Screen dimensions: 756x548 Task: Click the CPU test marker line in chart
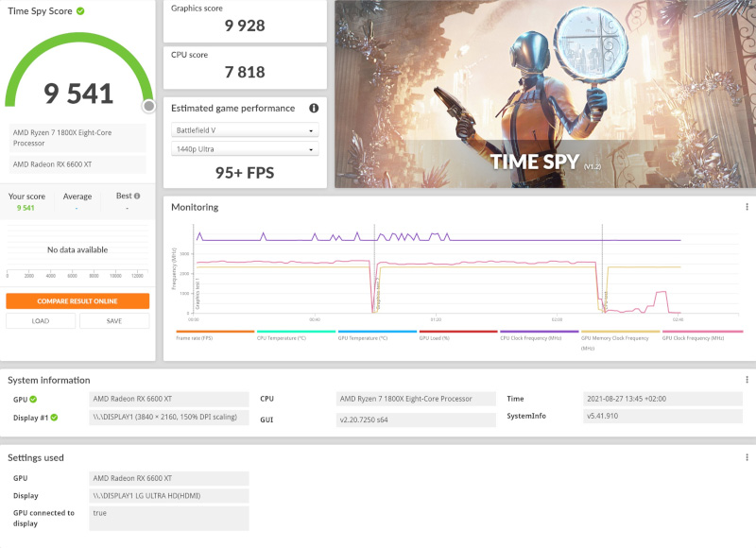click(x=603, y=268)
